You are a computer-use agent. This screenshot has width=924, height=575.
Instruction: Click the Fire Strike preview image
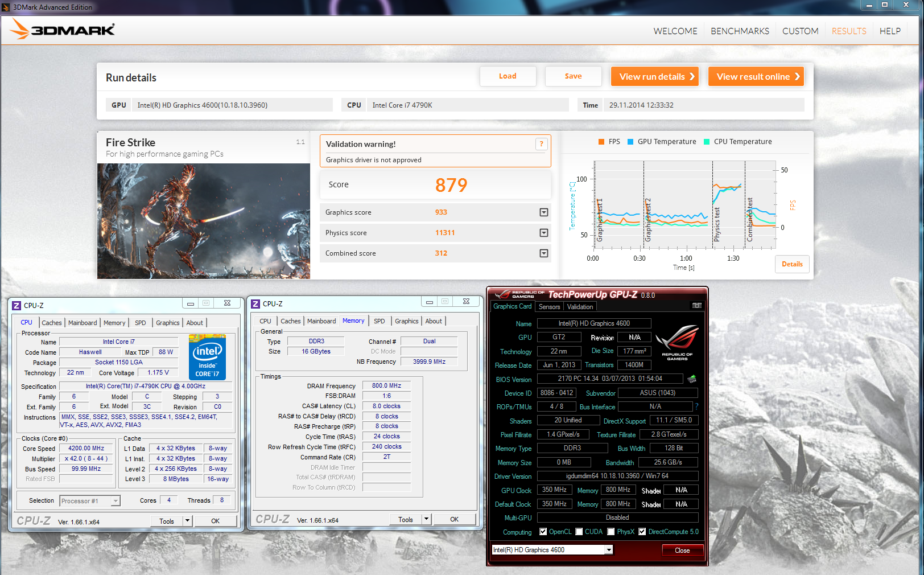pyautogui.click(x=204, y=221)
